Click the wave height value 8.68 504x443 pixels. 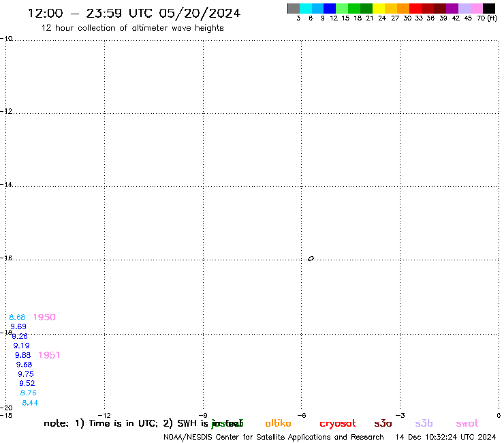click(x=17, y=317)
